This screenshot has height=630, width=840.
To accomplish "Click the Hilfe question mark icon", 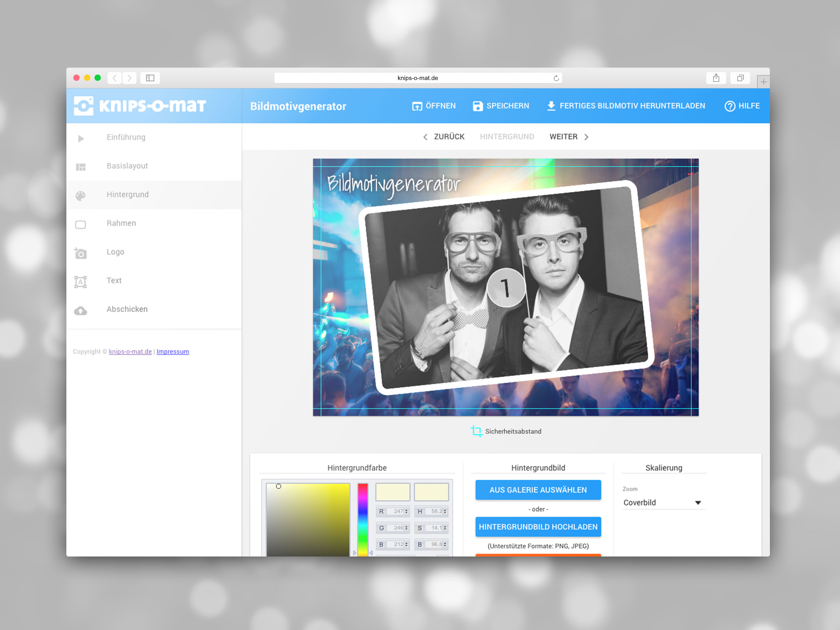I will coord(730,106).
